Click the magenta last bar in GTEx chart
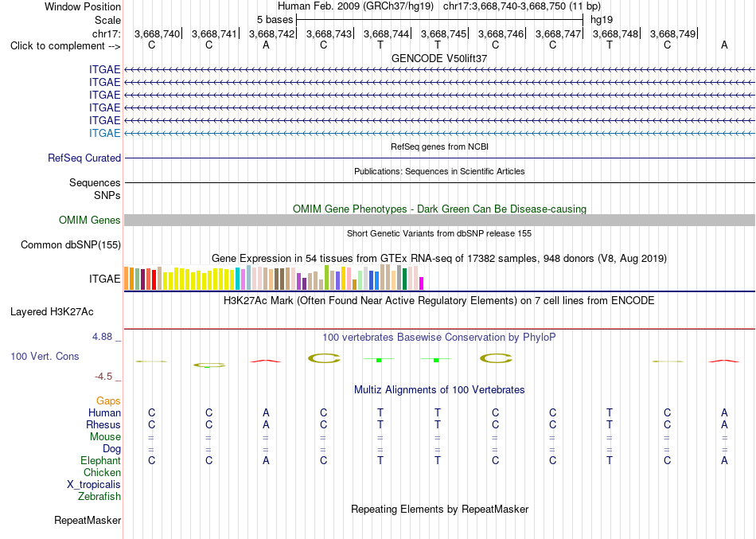The image size is (756, 539). [422, 283]
